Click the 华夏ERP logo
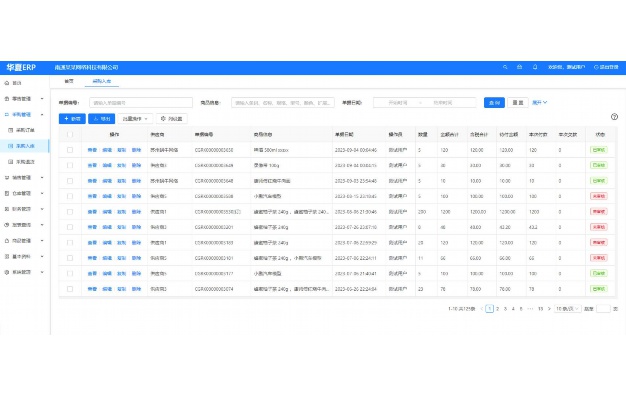Viewport: 626px width, 396px height. (21, 67)
